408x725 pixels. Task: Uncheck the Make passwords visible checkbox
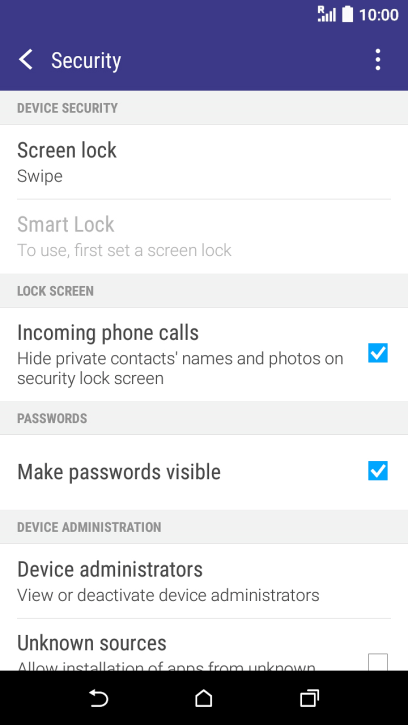(378, 471)
